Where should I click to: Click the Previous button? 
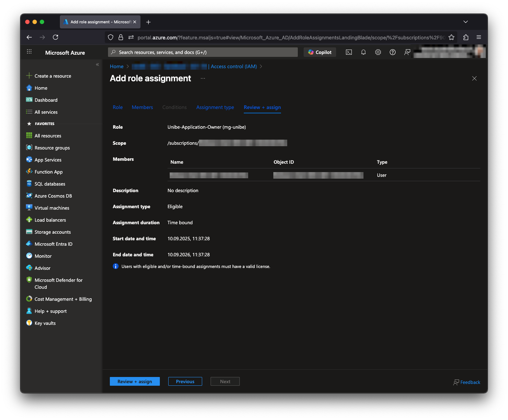click(185, 381)
